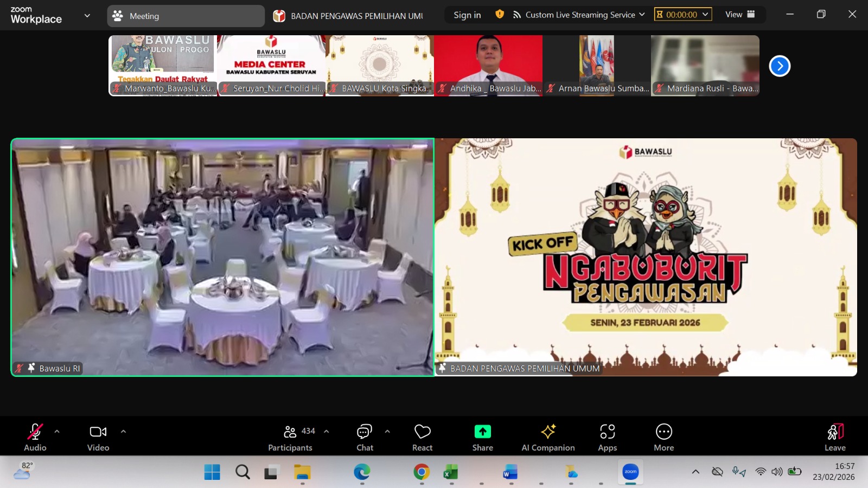Select Arnan Bawaslu Sumba... thumbnail
The width and height of the screenshot is (868, 488).
point(597,66)
